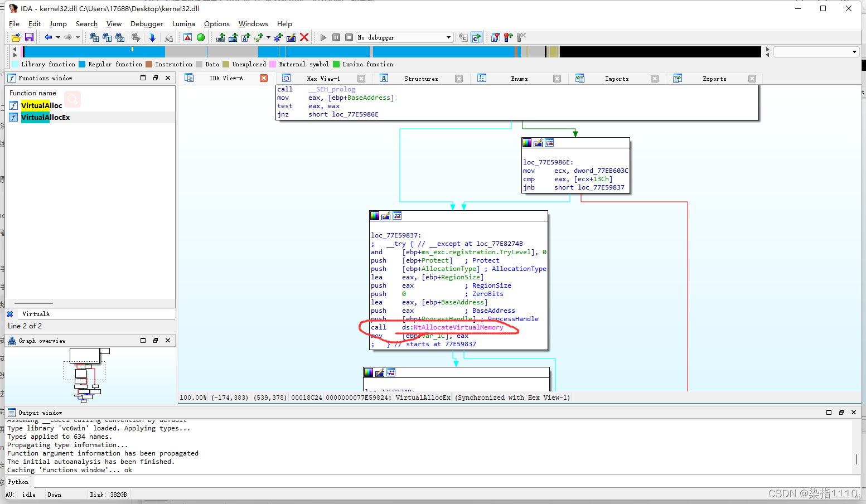Open the Jump menu
The width and height of the screenshot is (866, 504).
pos(58,24)
